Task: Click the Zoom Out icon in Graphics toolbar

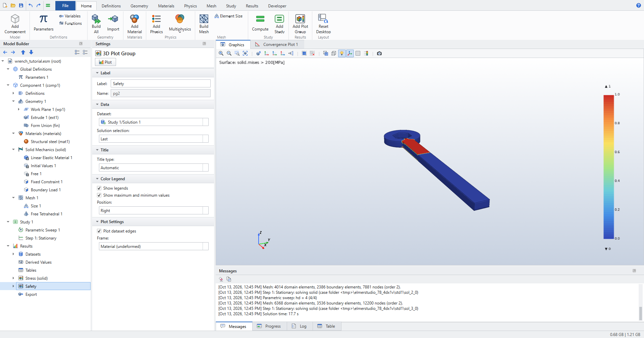Action: coord(229,53)
